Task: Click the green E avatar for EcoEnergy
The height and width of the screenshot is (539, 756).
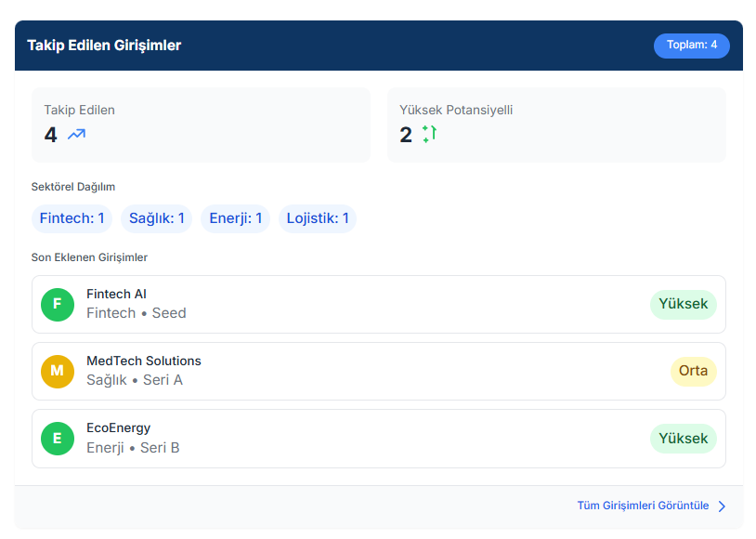Action: pos(58,438)
